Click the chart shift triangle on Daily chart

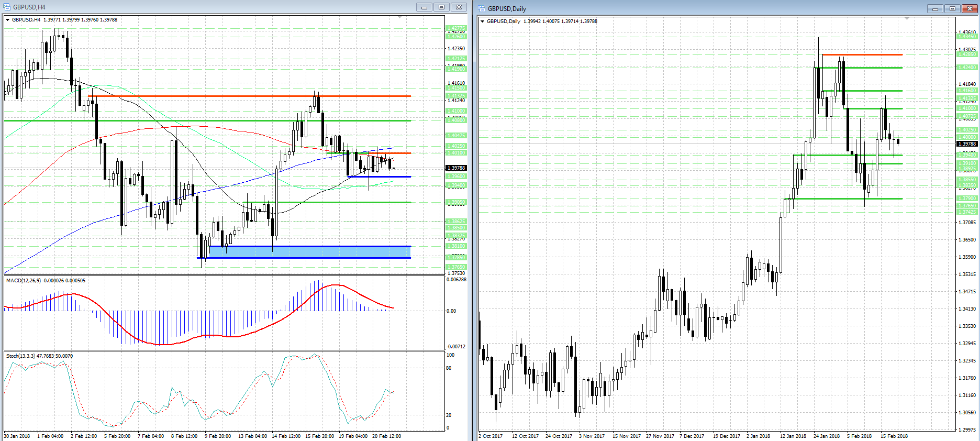(907, 19)
